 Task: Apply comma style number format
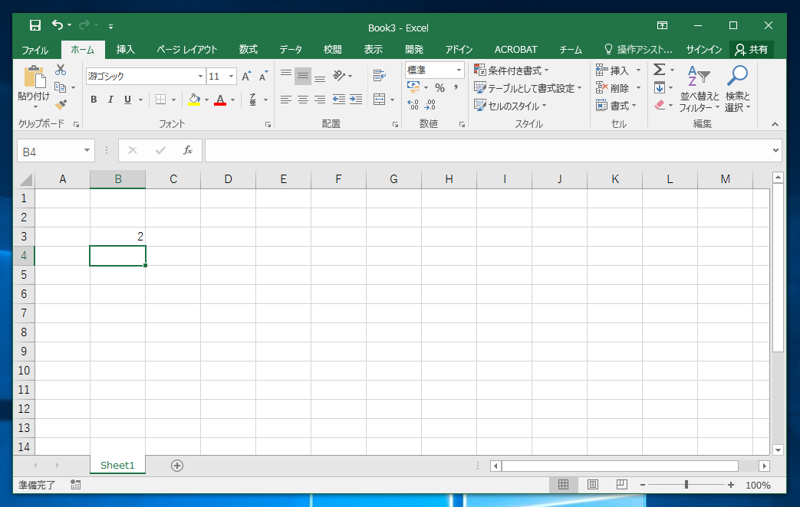coord(456,88)
